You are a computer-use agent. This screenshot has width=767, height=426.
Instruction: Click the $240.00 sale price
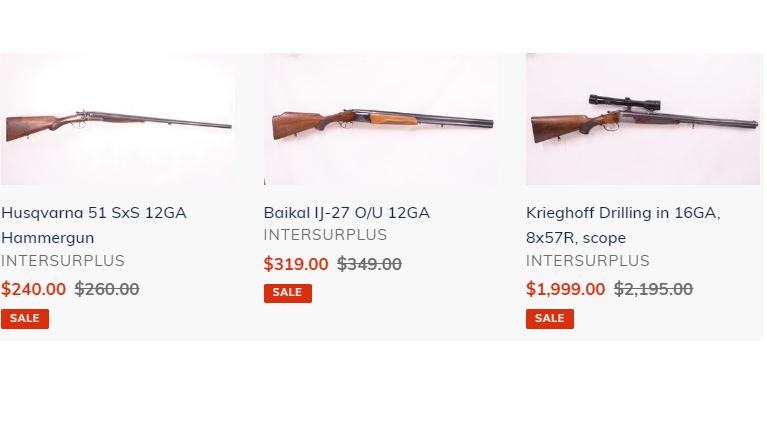point(33,289)
